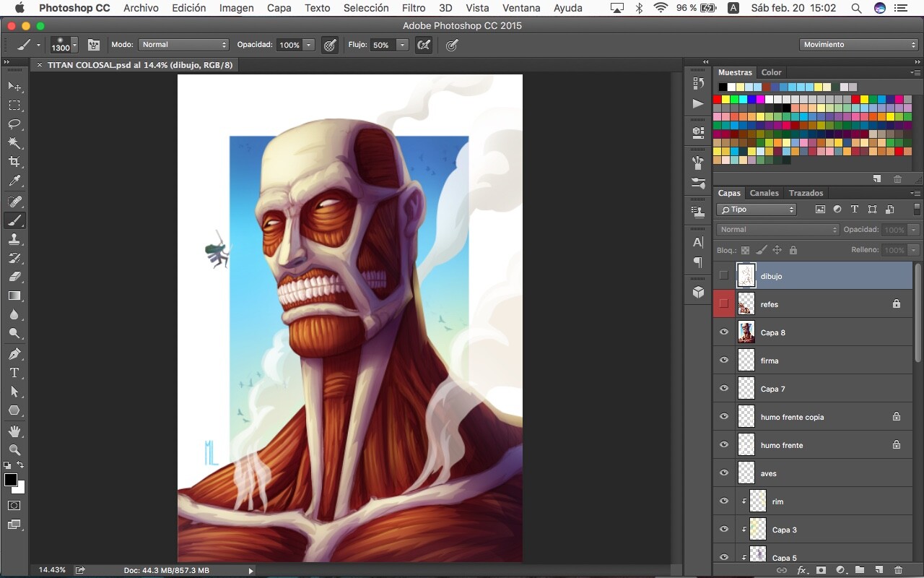Screen dimensions: 924x578
Task: Hide the humo frente copia layer
Action: tap(724, 417)
